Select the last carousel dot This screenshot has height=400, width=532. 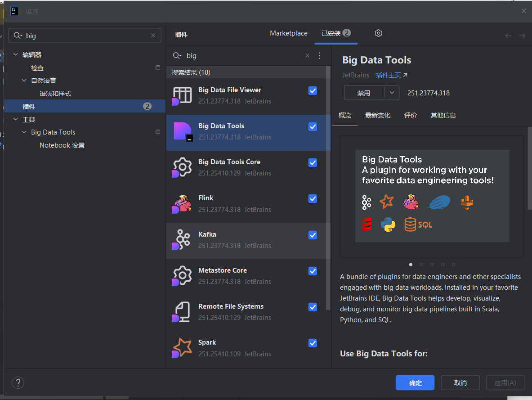(453, 265)
